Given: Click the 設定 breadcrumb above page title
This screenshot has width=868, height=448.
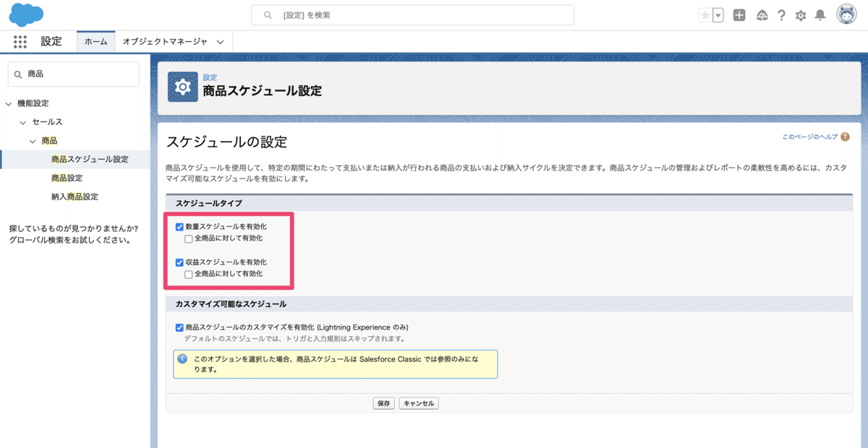Looking at the screenshot, I should pyautogui.click(x=210, y=77).
